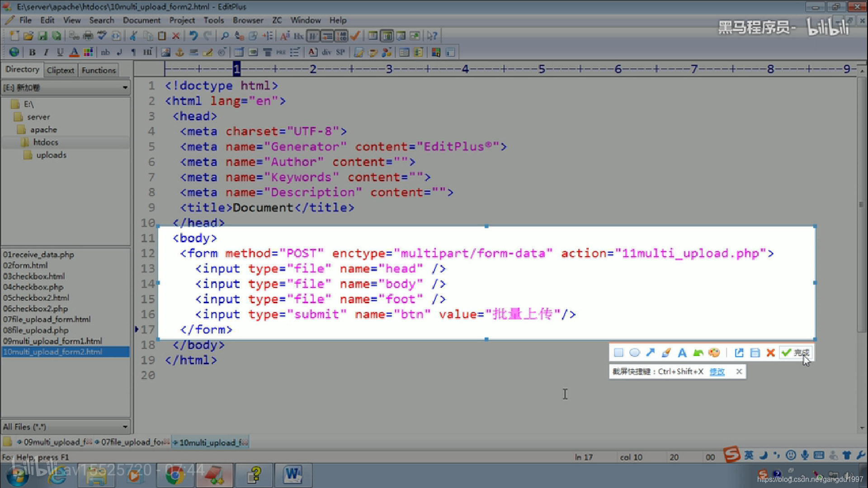The height and width of the screenshot is (488, 868).
Task: Toggle Sogou English/Chinese input mode
Action: click(749, 455)
